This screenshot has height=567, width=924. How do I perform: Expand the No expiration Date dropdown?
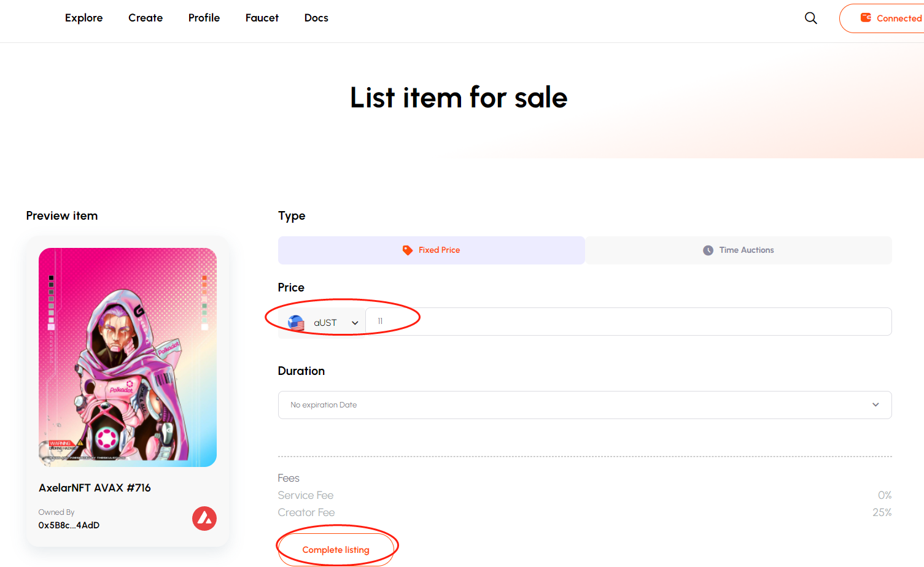584,405
